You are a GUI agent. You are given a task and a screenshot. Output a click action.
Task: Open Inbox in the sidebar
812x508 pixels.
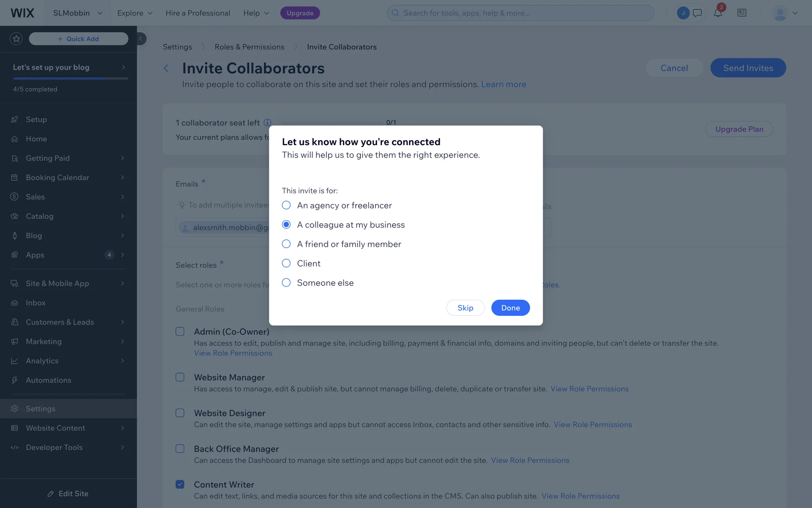[x=36, y=303]
